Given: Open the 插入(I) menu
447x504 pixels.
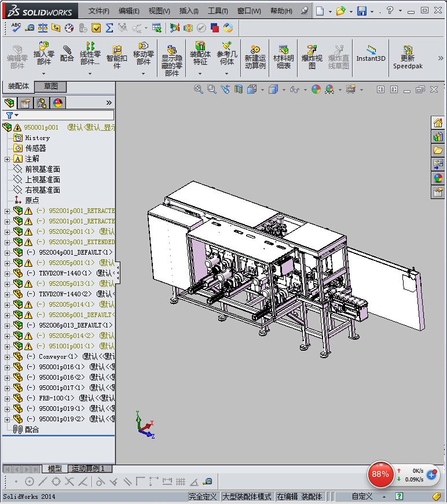Looking at the screenshot, I should pyautogui.click(x=188, y=11).
